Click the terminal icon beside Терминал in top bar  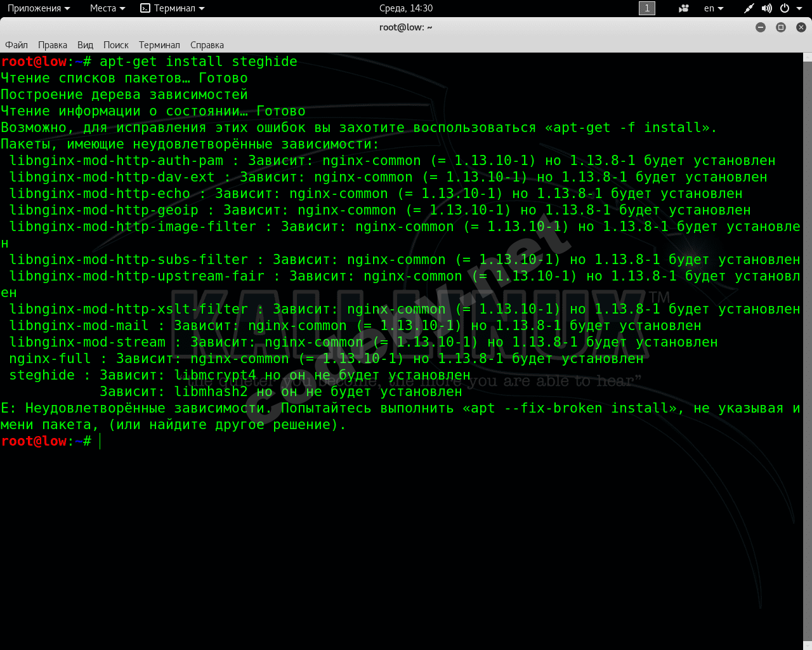(145, 8)
